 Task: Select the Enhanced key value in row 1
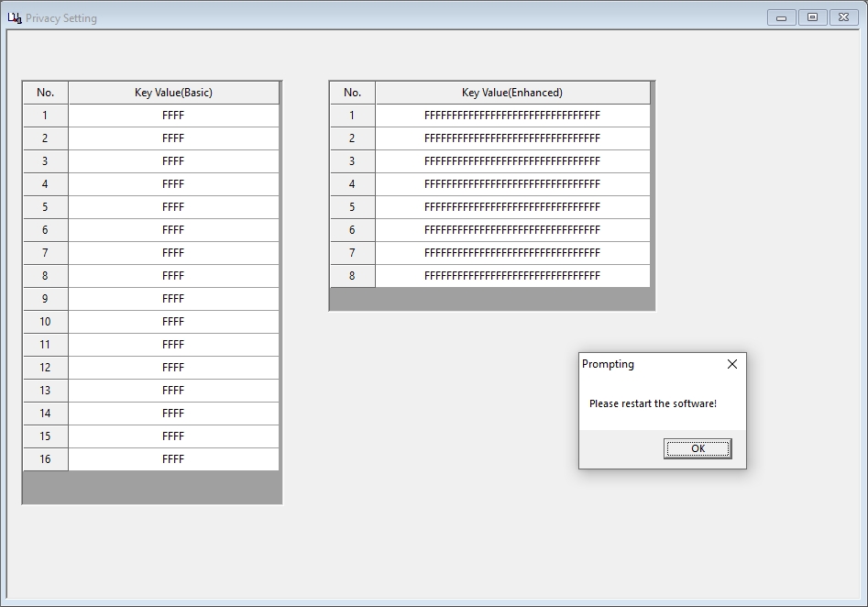pos(512,115)
